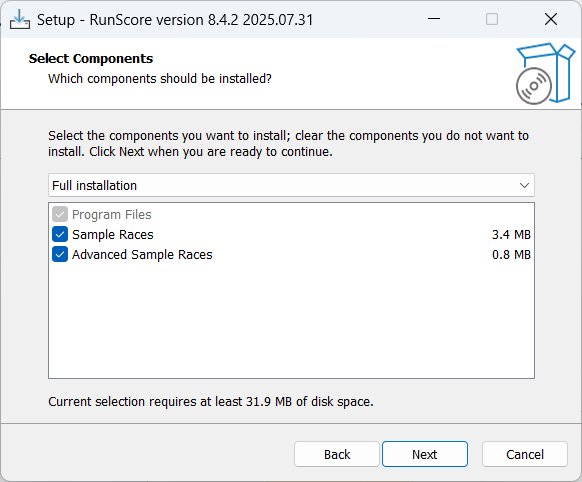The height and width of the screenshot is (482, 582).
Task: Click the disk space requirement text
Action: pyautogui.click(x=211, y=401)
